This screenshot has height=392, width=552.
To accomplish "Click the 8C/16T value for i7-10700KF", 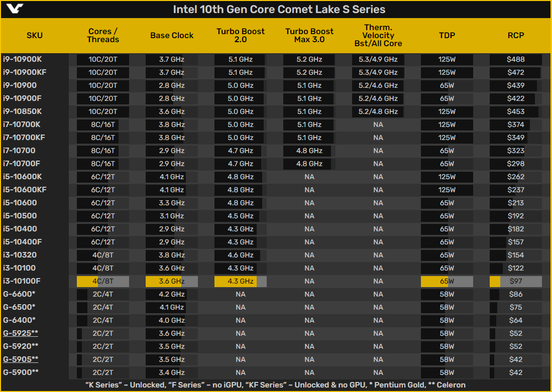I will (103, 137).
